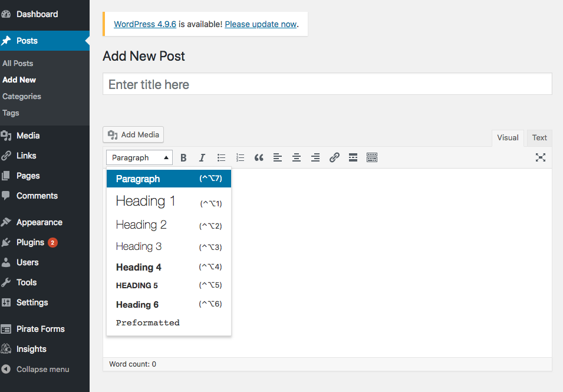
Task: Open Categories submenu item
Action: point(22,96)
